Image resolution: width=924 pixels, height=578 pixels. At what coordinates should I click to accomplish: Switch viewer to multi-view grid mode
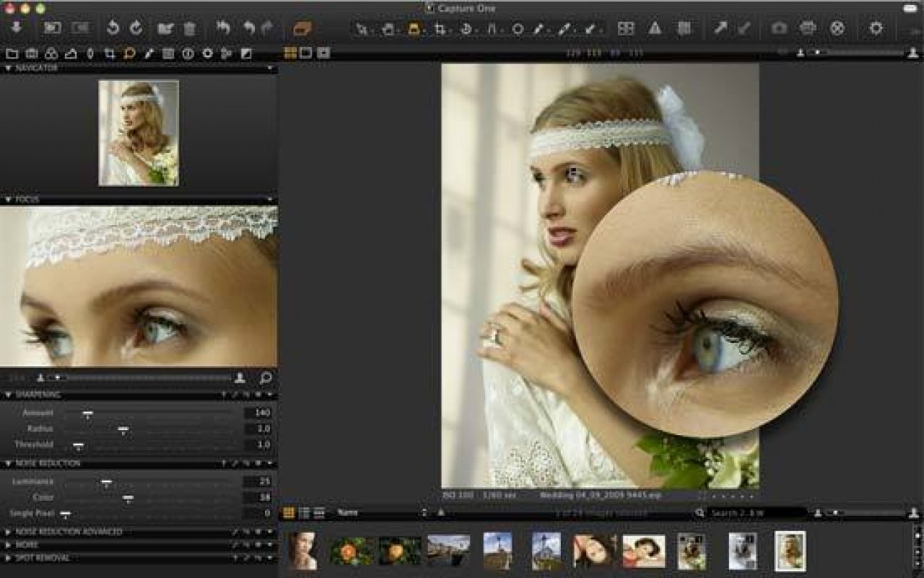290,53
